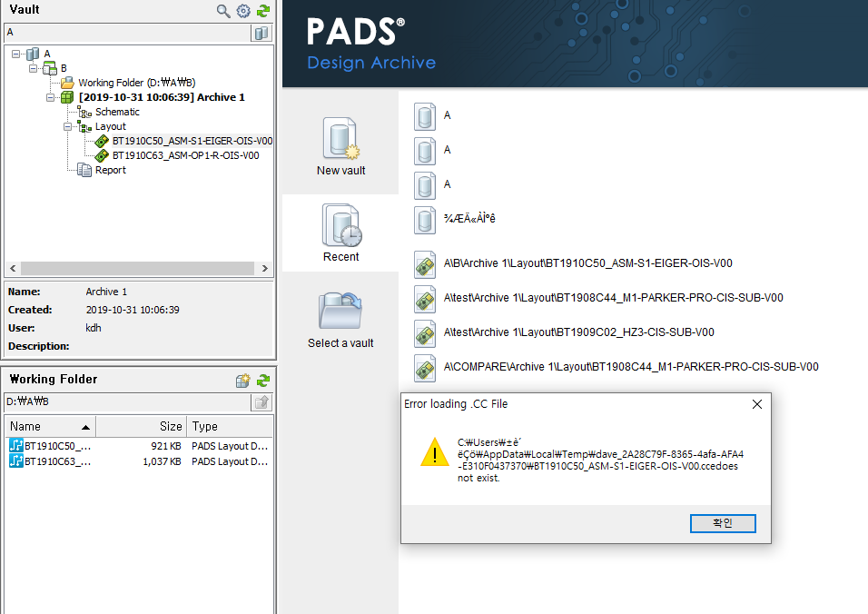The image size is (868, 614).
Task: Refresh the Vault panel
Action: (263, 11)
